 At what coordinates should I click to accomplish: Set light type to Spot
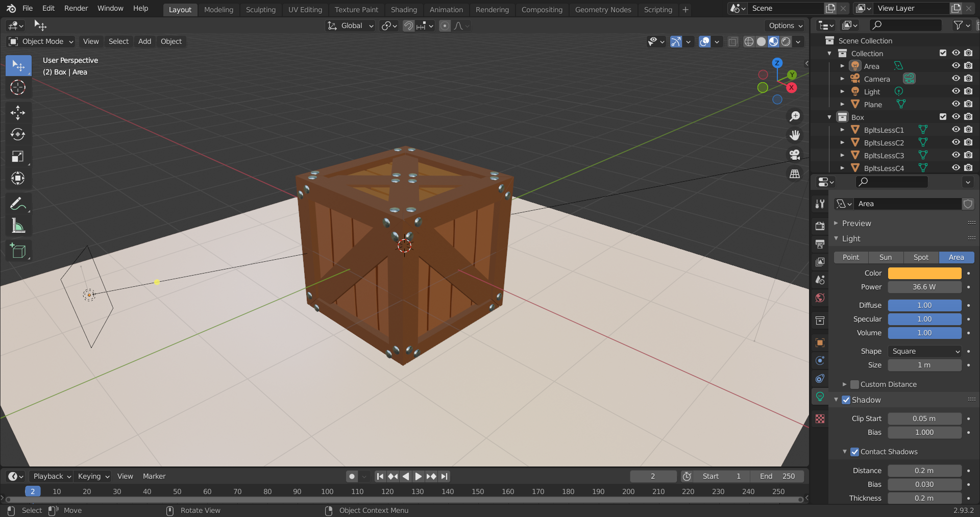(x=921, y=257)
